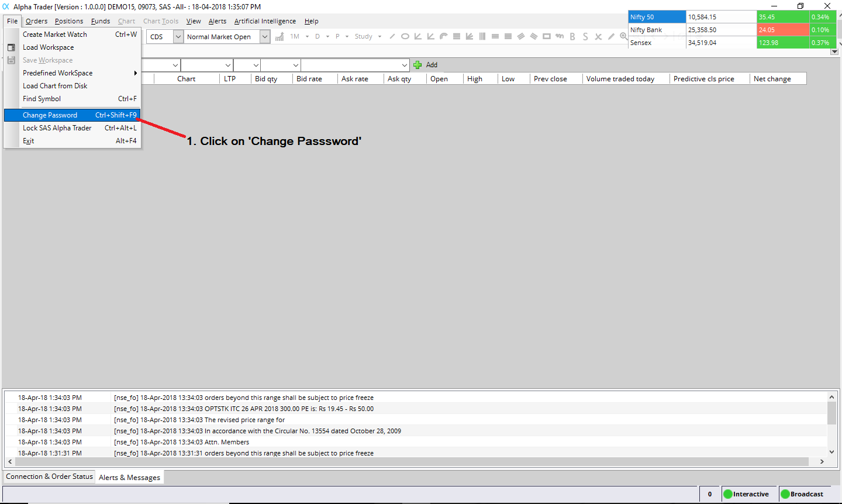This screenshot has height=504, width=842.
Task: Open the Positions menu
Action: (69, 21)
